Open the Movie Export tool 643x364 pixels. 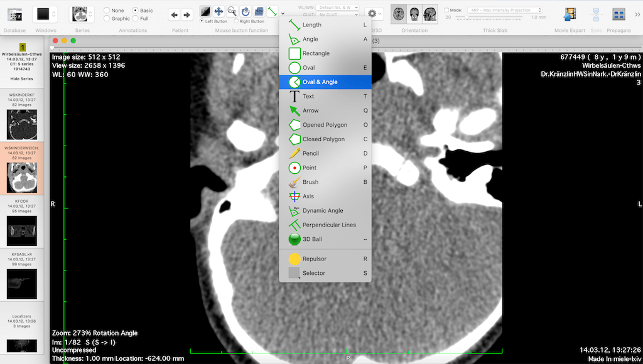point(570,14)
